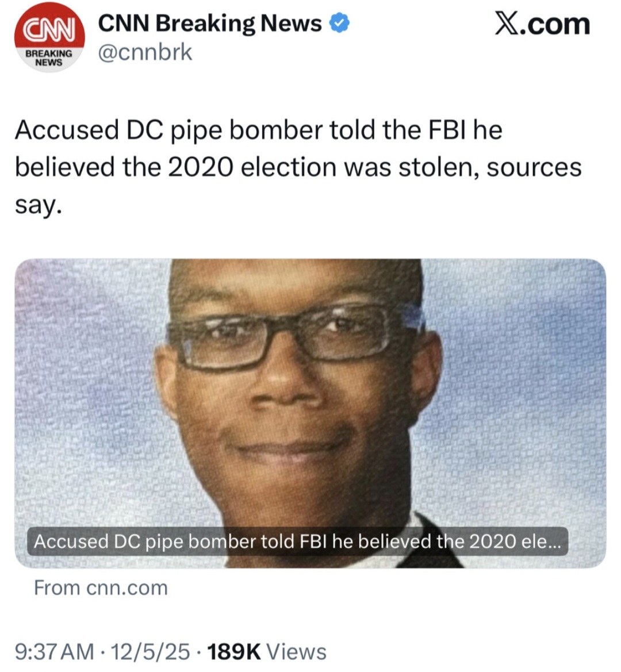Viewport: 621px width, 672px height.
Task: Click the BREAKING NEWS label under the logo
Action: pos(49,58)
